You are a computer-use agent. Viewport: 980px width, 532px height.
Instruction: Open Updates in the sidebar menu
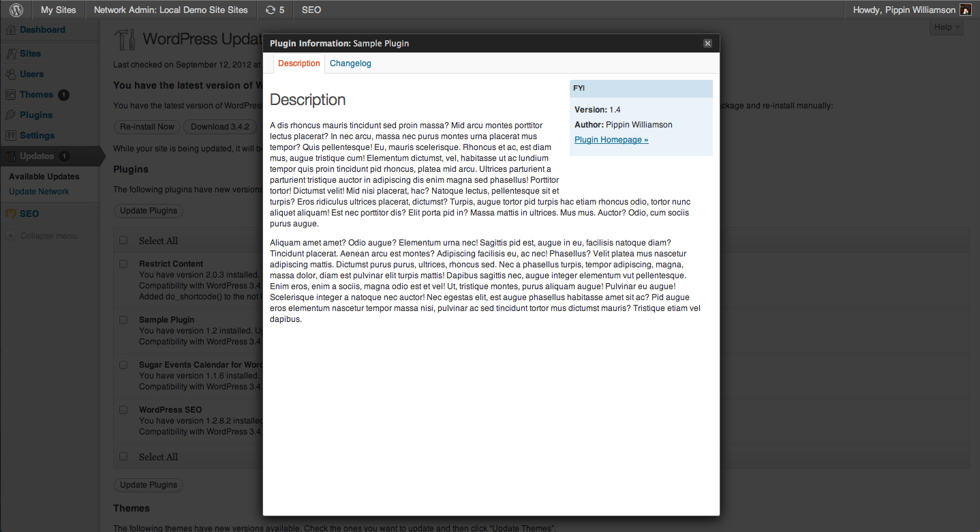(x=37, y=156)
